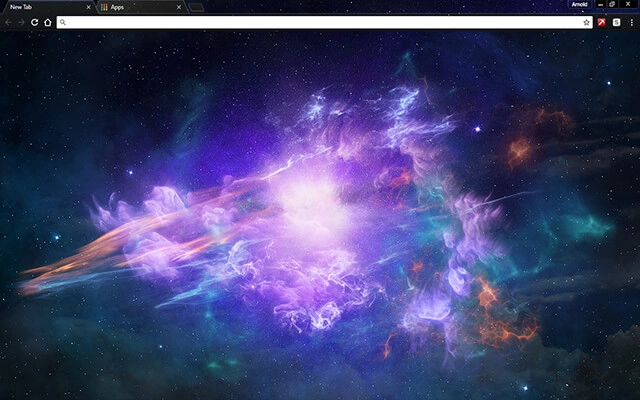
Task: Close the New Tab tab
Action: [88, 7]
